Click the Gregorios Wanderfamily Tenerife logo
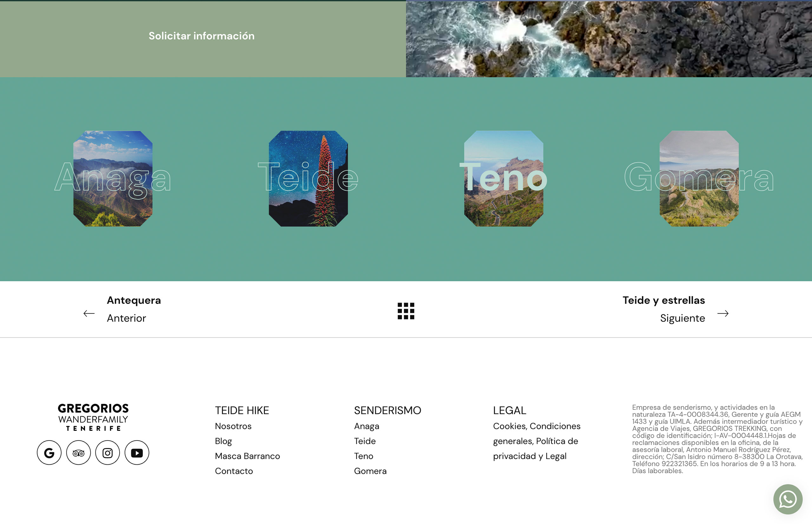Screen dimensions: 812x524 [93, 417]
